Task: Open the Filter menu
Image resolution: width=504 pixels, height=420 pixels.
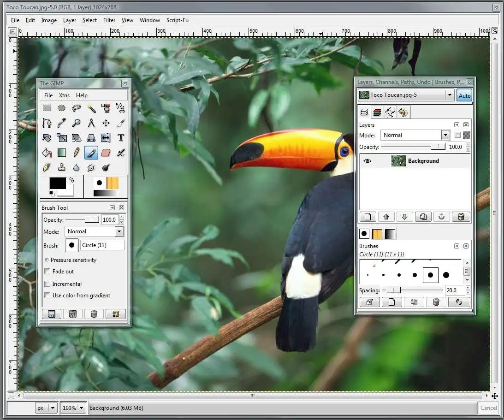Action: point(109,20)
